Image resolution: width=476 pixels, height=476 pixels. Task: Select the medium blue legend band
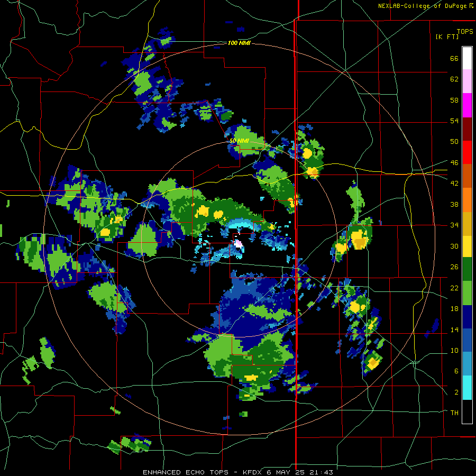[x=467, y=341]
